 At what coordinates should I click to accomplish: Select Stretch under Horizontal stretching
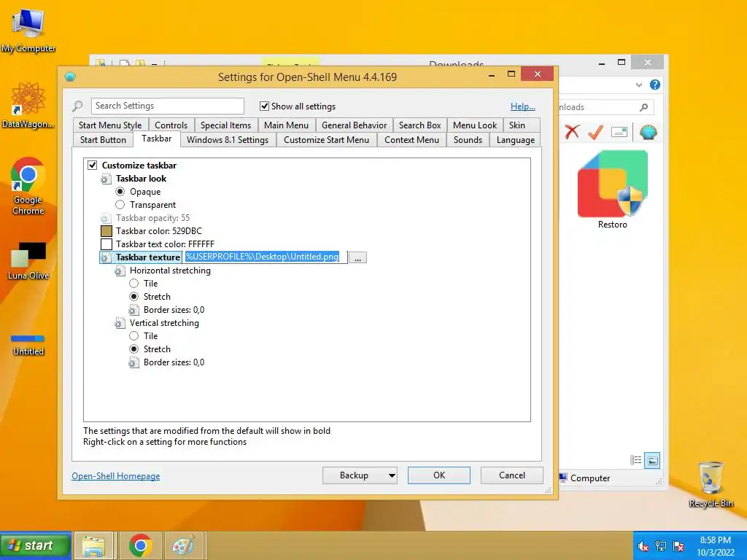(134, 297)
